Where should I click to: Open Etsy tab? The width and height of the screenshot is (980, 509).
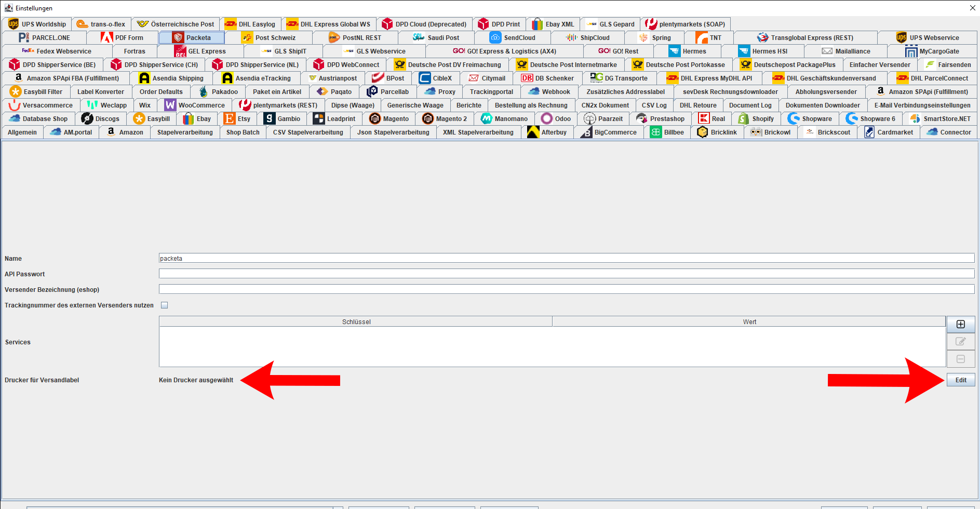(237, 118)
